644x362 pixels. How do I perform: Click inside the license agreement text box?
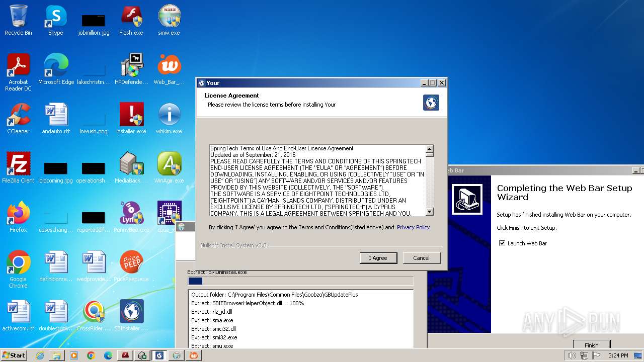[x=317, y=180]
